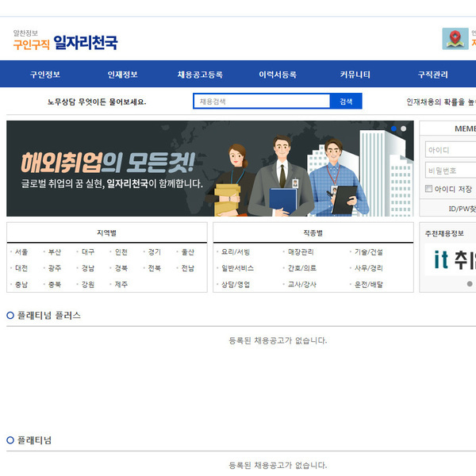Open the 구직관리 menu

pos(433,75)
